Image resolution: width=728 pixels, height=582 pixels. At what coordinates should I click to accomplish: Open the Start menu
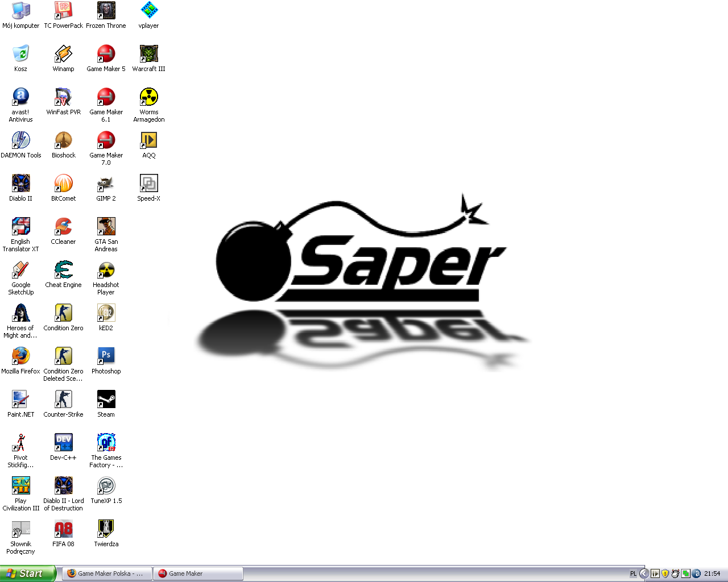pyautogui.click(x=28, y=573)
